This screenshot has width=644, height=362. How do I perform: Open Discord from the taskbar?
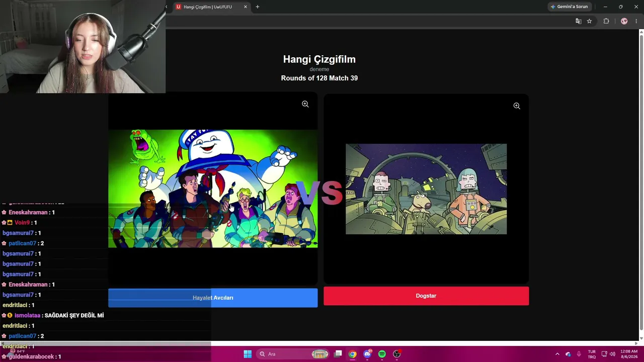pos(367,354)
